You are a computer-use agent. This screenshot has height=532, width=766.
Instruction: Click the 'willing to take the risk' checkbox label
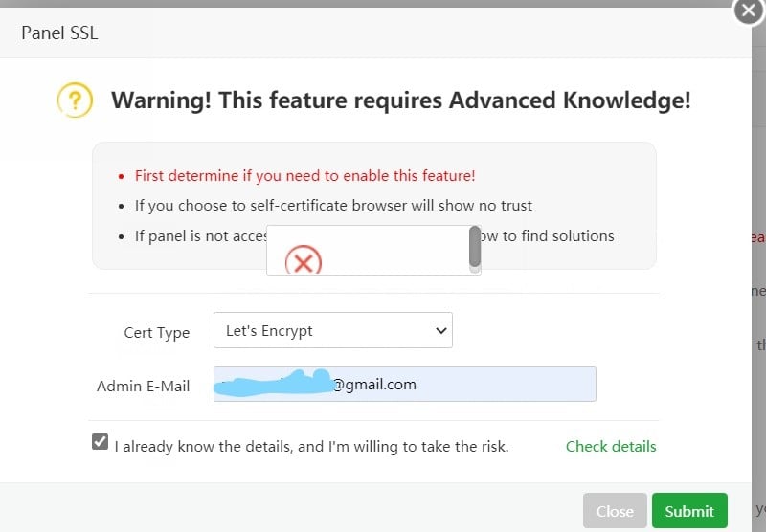point(311,446)
